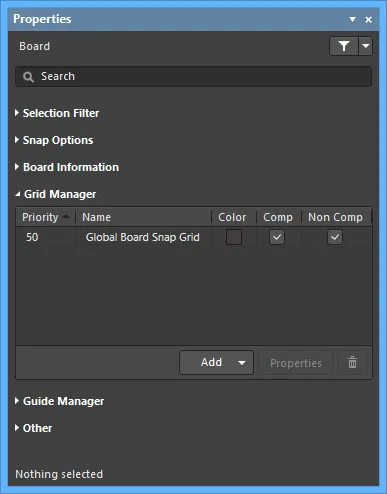Image resolution: width=387 pixels, height=494 pixels.
Task: Click the Properties button in Grid Manager
Action: [x=296, y=363]
